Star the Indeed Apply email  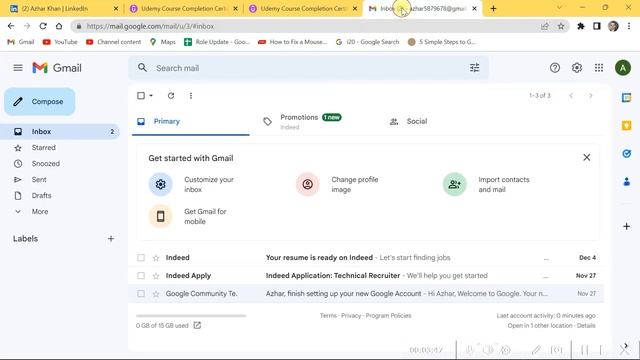156,276
